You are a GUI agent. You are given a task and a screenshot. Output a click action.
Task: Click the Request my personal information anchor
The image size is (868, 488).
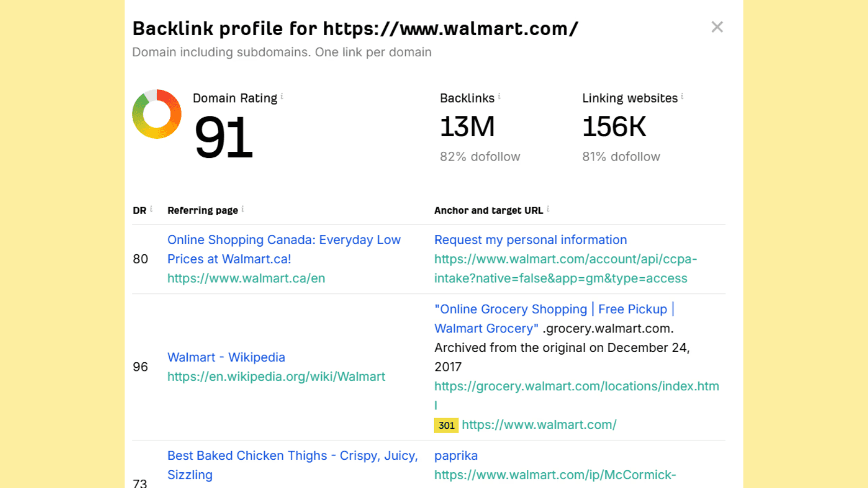point(531,240)
